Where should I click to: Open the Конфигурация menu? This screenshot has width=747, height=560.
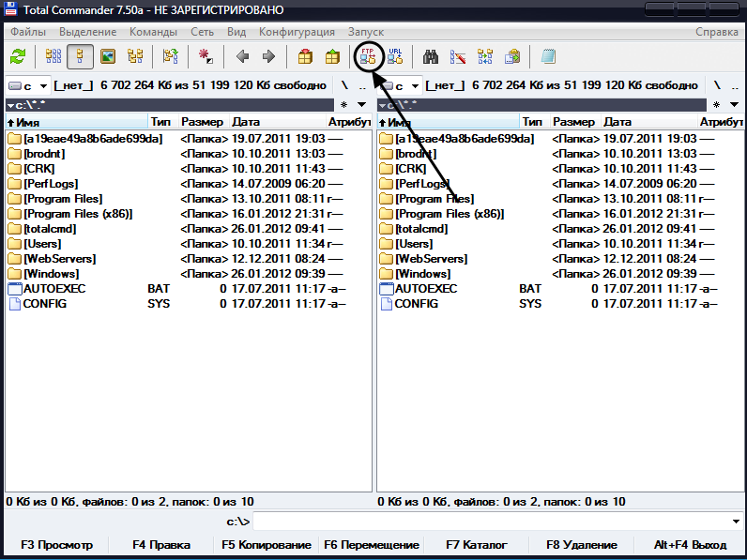click(297, 32)
